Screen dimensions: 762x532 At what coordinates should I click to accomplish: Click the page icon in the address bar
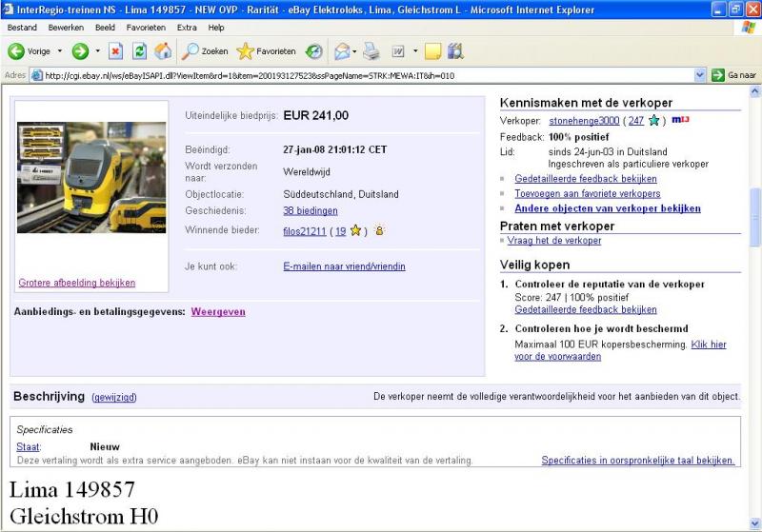pos(37,75)
